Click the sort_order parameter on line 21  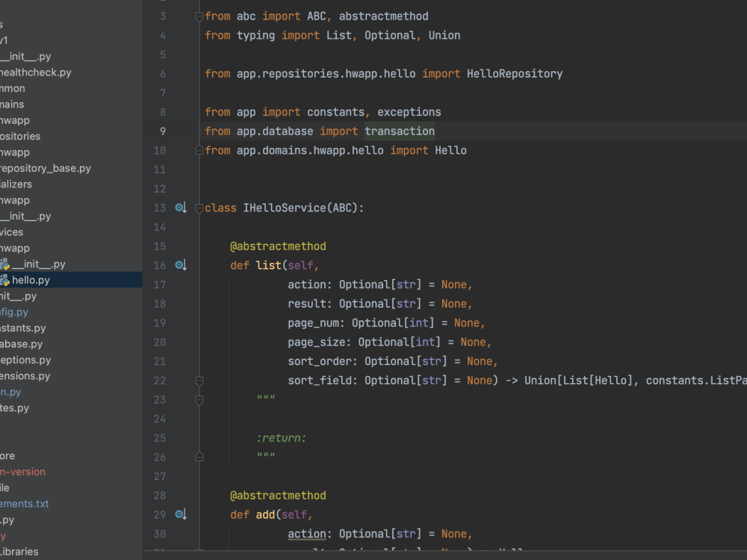point(320,361)
